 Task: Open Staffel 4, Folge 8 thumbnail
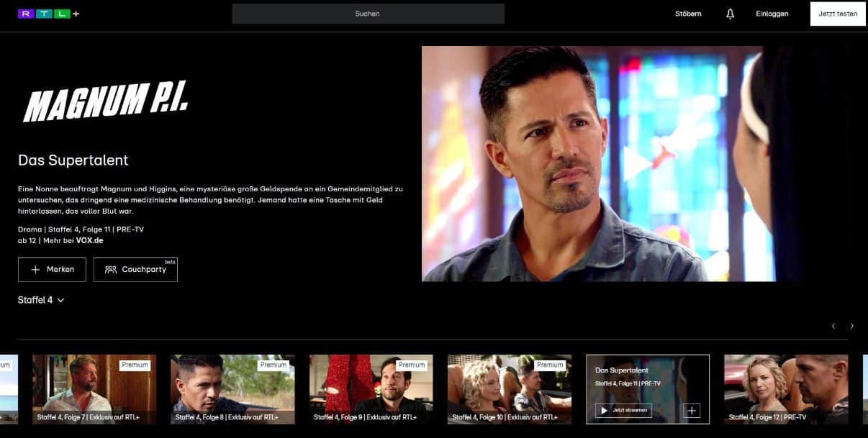(x=232, y=389)
